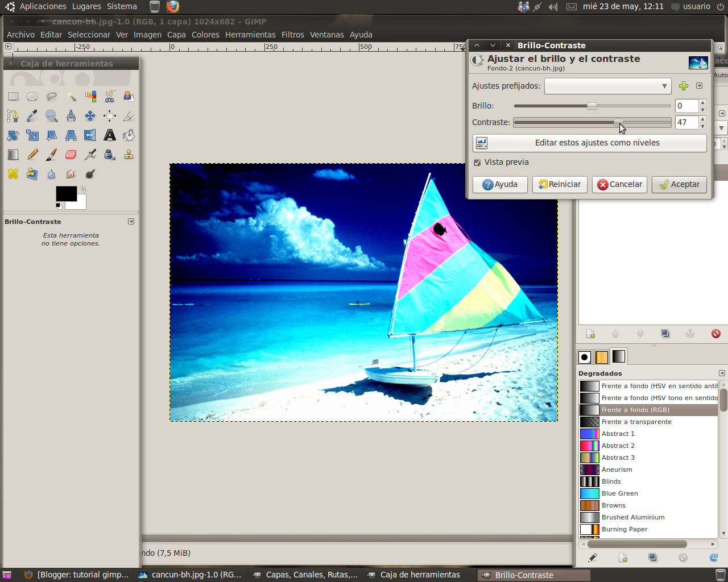
Task: Choose the Color Picker (eyedropper) tool
Action: tap(32, 116)
